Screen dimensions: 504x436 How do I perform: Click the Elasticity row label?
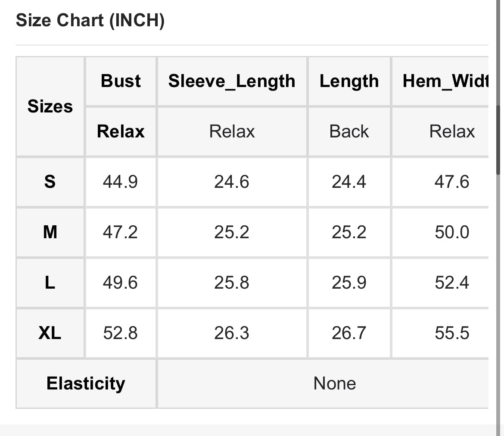(x=86, y=383)
